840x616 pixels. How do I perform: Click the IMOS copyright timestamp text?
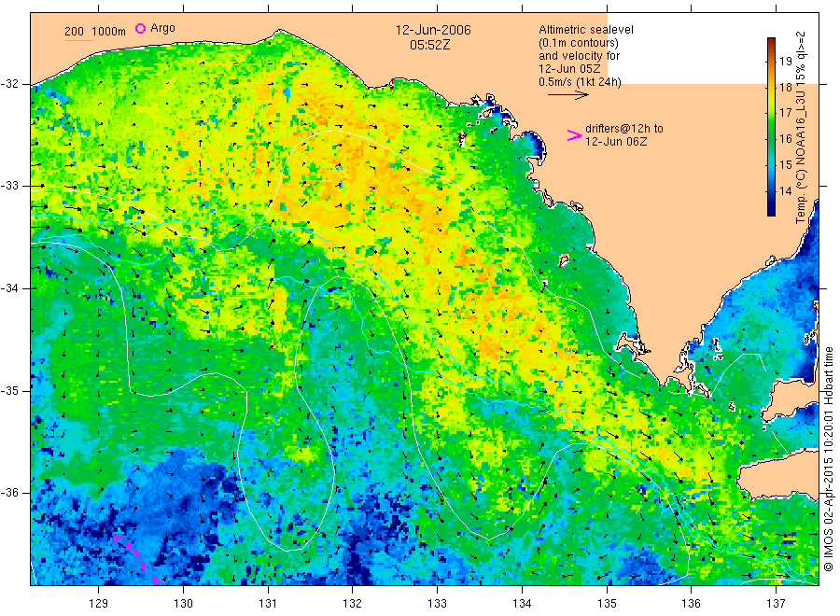[829, 458]
